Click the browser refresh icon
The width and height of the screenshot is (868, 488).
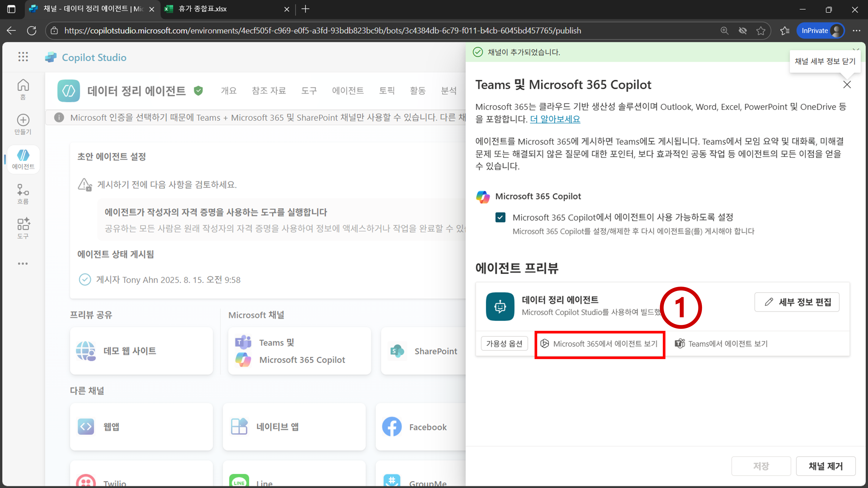tap(32, 31)
